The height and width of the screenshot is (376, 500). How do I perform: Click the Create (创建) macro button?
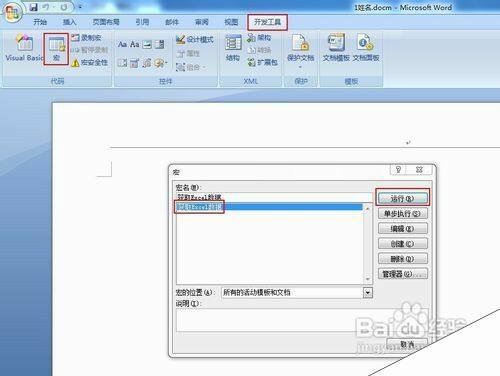click(402, 244)
